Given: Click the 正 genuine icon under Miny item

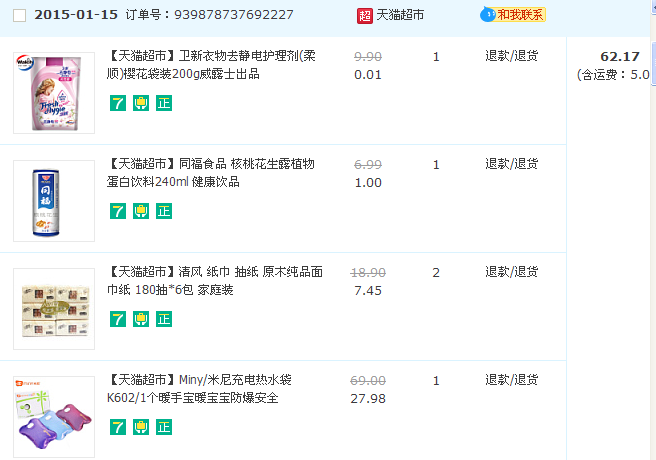Looking at the screenshot, I should point(164,427).
